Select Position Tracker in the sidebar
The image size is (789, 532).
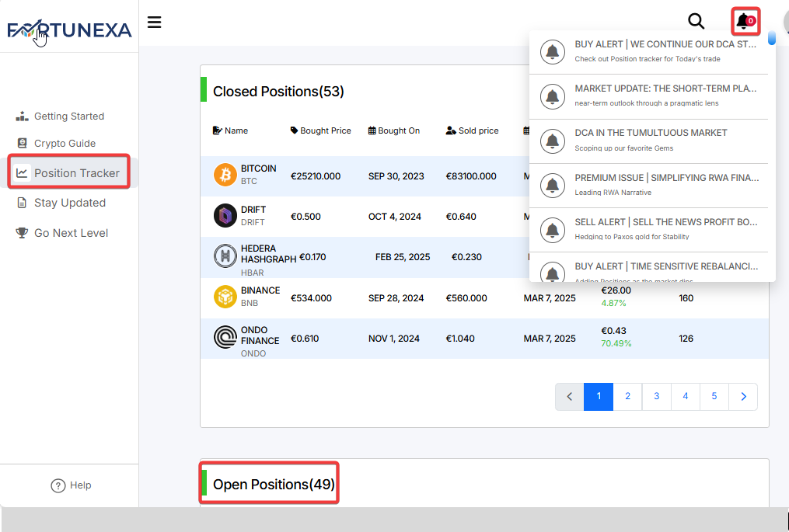tap(68, 173)
